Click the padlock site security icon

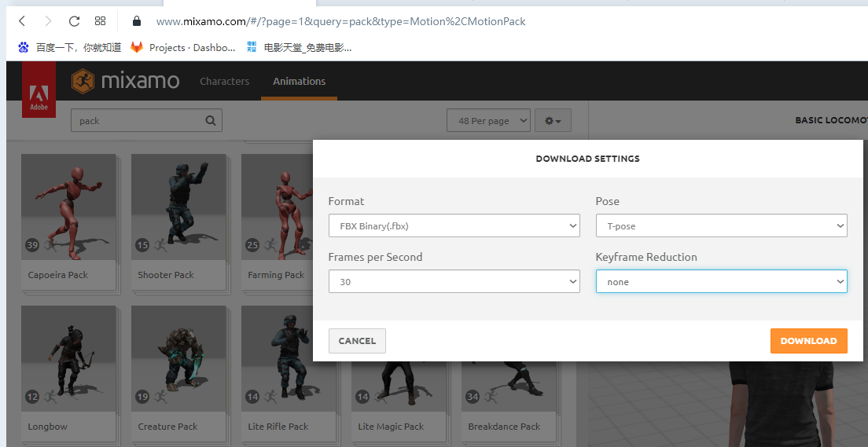click(x=137, y=21)
